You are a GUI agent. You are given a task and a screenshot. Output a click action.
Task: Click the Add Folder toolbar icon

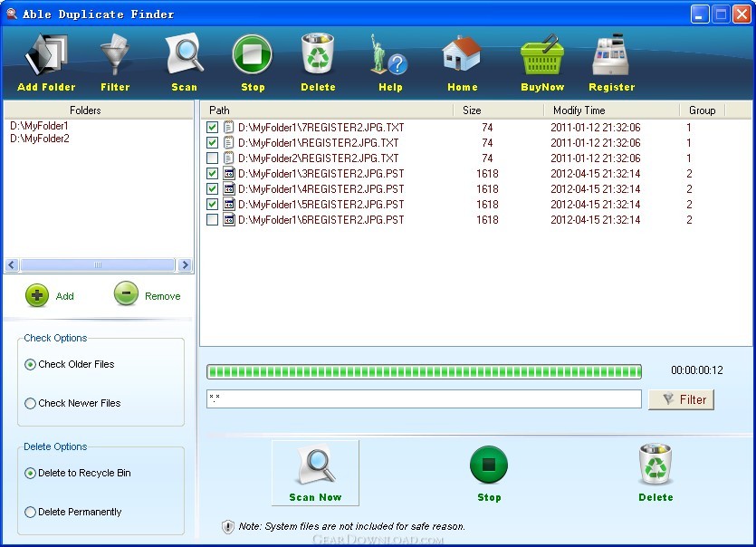point(46,54)
